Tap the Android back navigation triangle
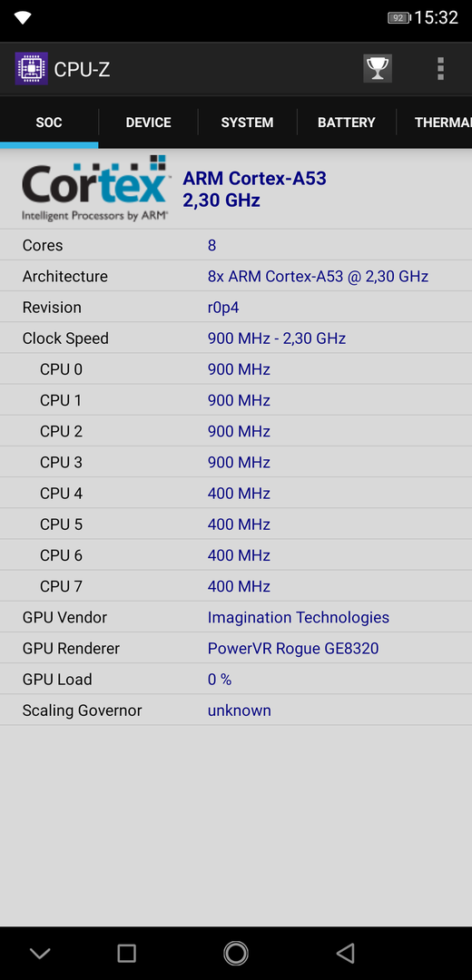Viewport: 472px width, 980px height. pos(345,953)
